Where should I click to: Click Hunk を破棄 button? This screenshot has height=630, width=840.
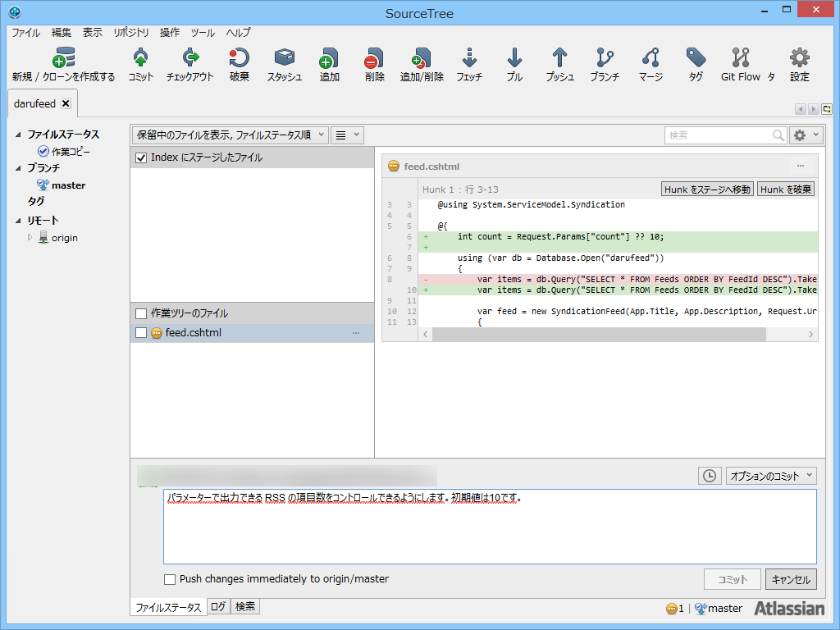785,189
